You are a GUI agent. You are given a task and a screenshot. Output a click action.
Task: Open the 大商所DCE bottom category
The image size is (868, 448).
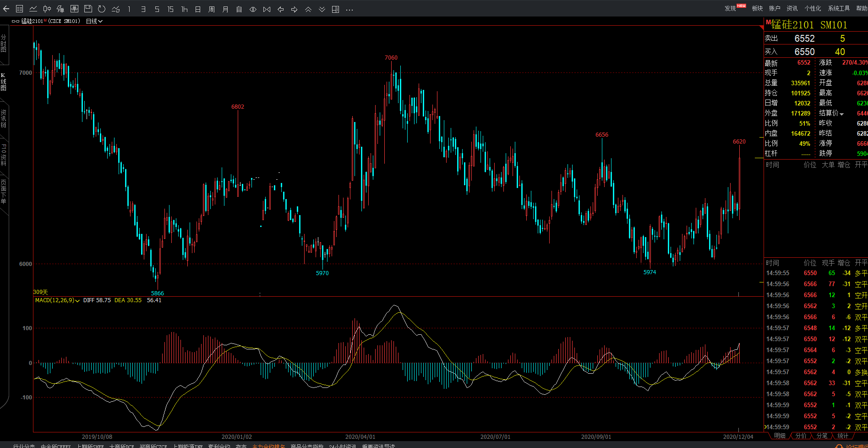(x=122, y=446)
